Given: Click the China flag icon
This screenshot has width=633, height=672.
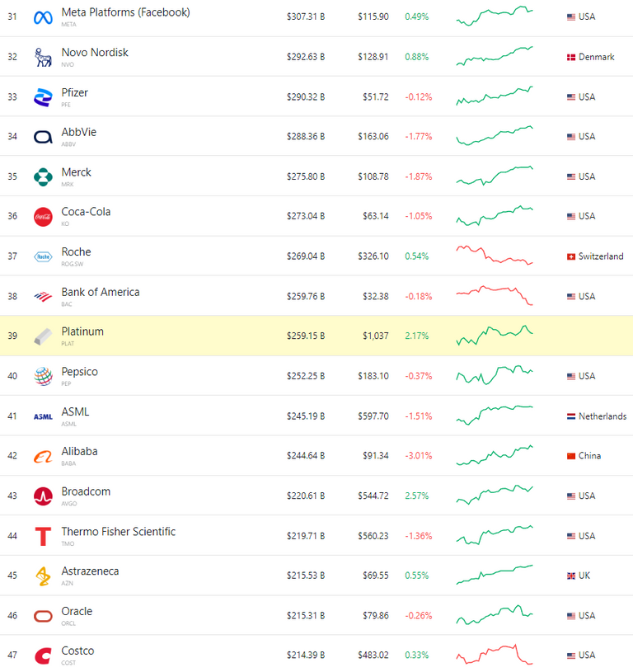Looking at the screenshot, I should point(571,456).
